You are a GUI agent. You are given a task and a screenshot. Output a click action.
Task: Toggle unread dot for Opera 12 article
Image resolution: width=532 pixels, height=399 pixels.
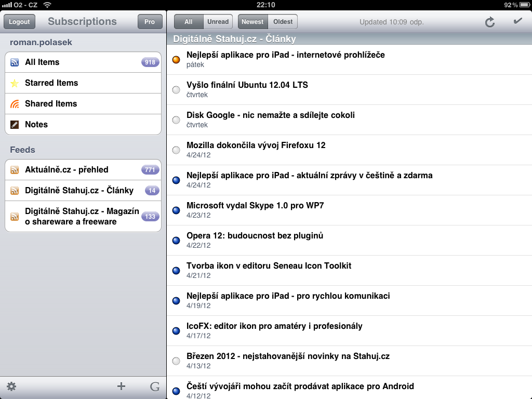pyautogui.click(x=176, y=241)
